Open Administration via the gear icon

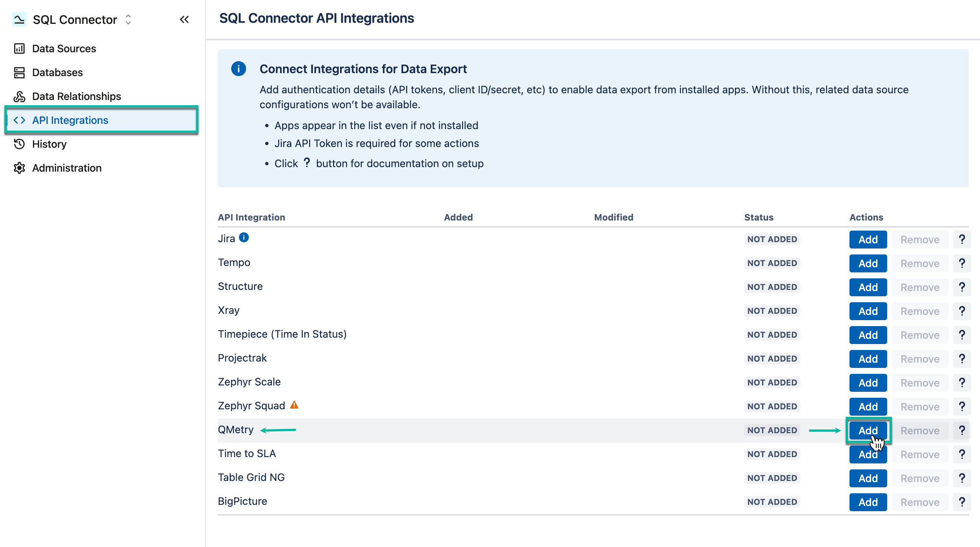click(x=19, y=168)
